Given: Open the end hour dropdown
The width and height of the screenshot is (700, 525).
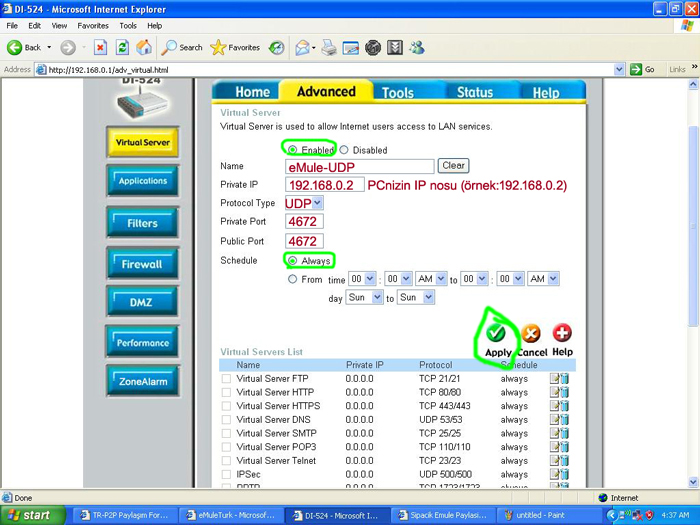Looking at the screenshot, I should pyautogui.click(x=474, y=279).
